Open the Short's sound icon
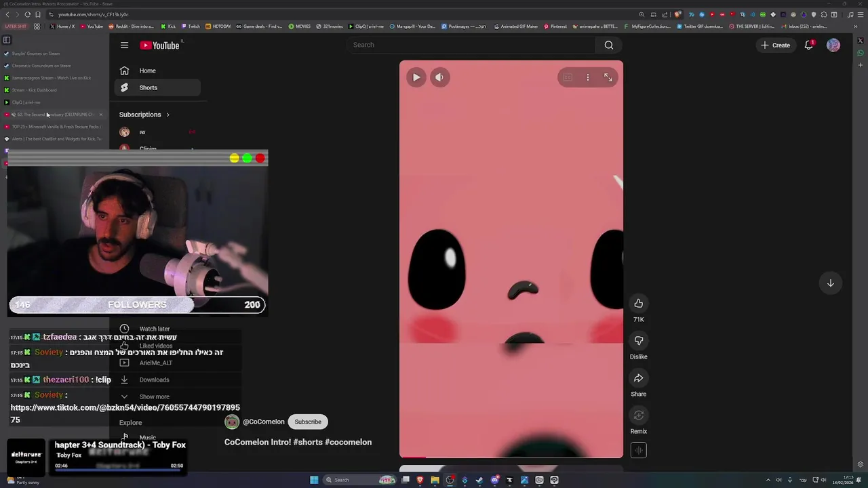Screen dimensions: 868x488 pos(638,450)
